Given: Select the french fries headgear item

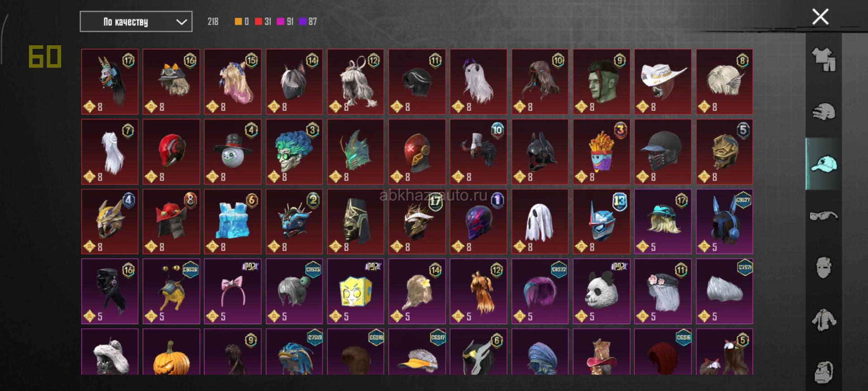Looking at the screenshot, I should tap(601, 152).
